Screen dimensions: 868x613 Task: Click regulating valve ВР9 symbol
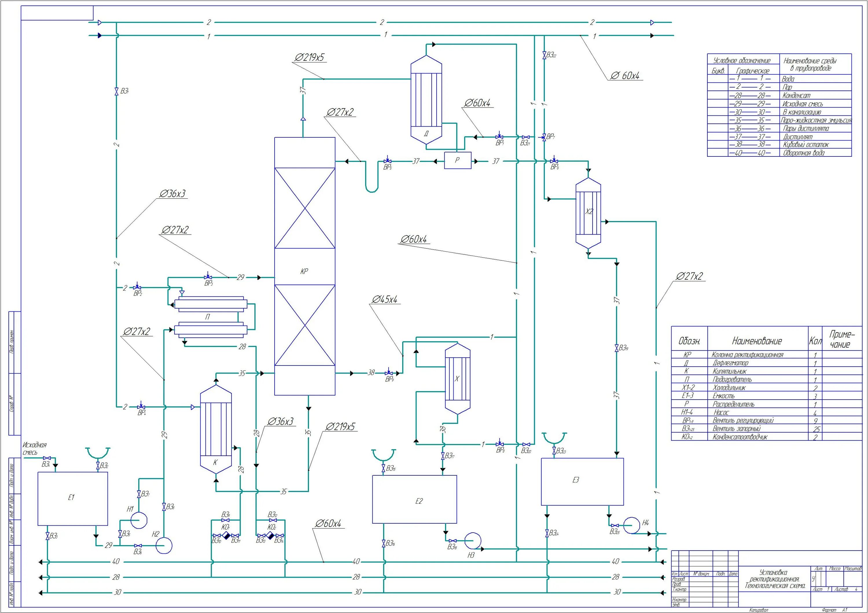[x=389, y=372]
